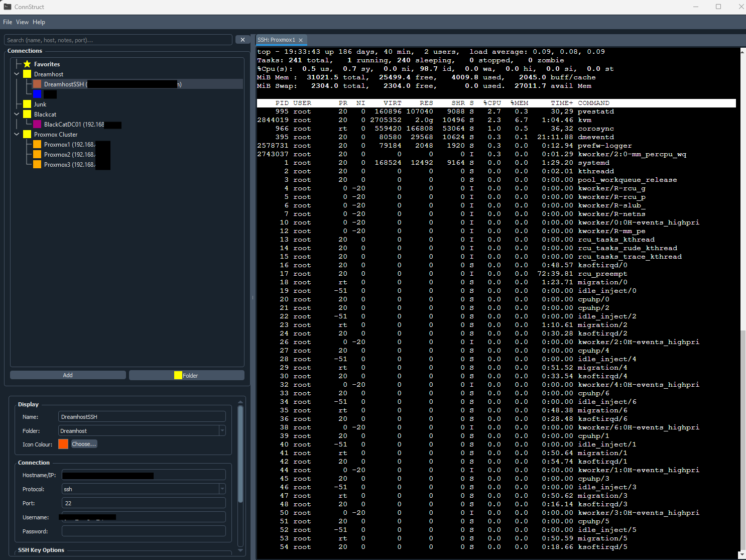The image size is (746, 560).
Task: Click the orange Proxmox2 connection icon
Action: point(37,155)
